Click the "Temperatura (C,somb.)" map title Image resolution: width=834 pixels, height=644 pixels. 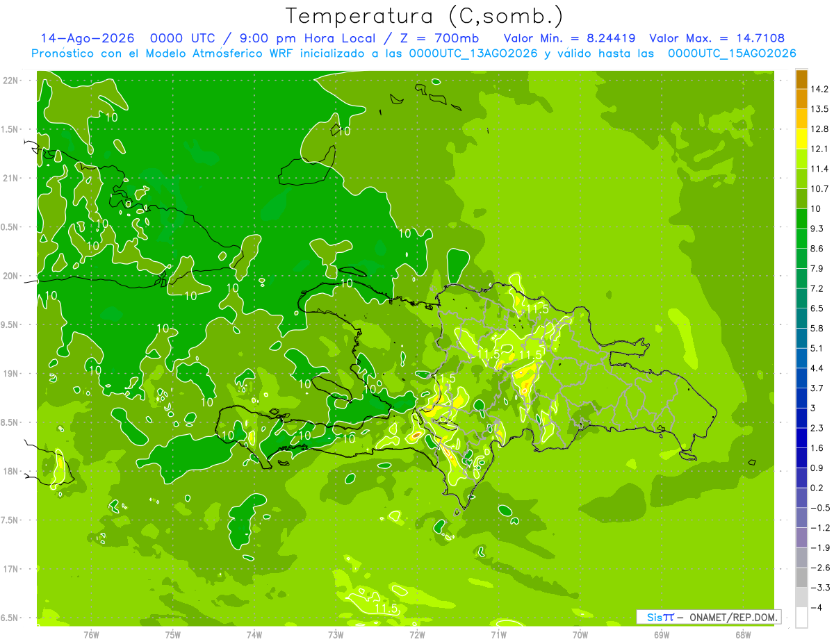point(424,15)
